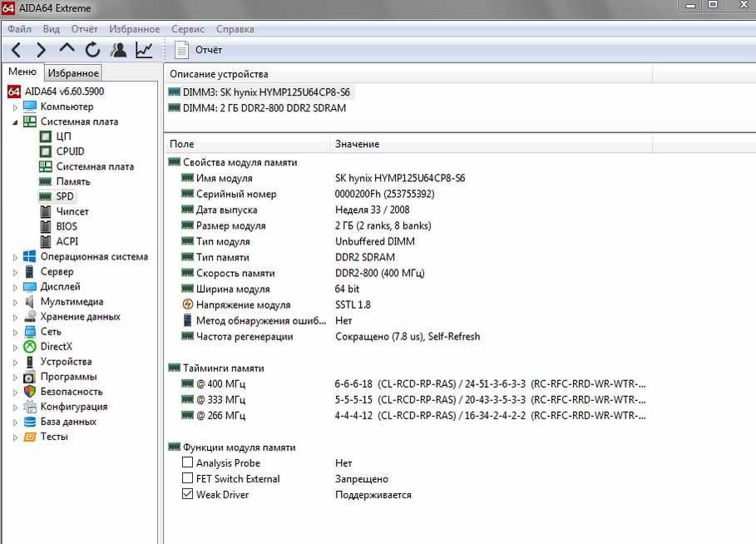756x544 pixels.
Task: Open the Отчёт menu
Action: click(x=84, y=29)
